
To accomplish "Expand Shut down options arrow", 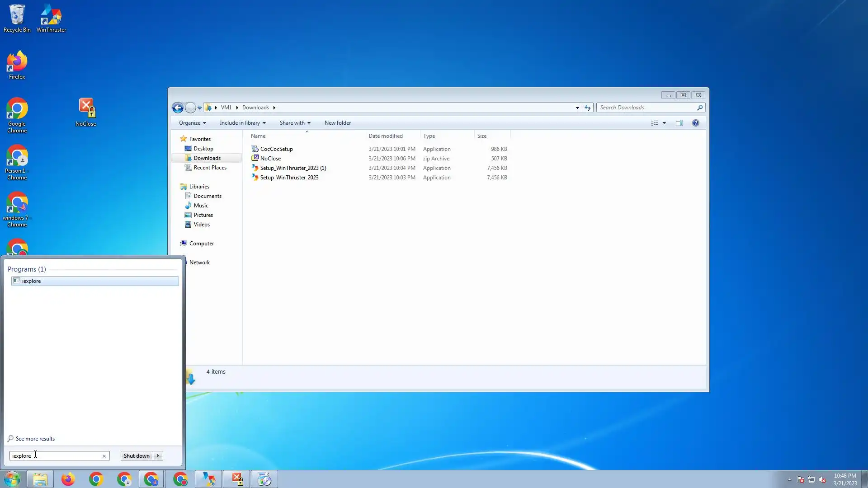I will (158, 456).
